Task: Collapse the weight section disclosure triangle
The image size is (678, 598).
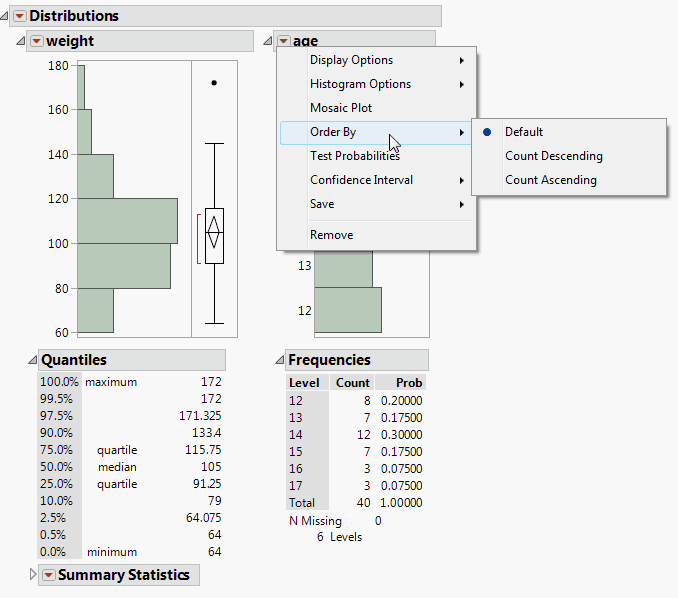Action: pos(21,41)
